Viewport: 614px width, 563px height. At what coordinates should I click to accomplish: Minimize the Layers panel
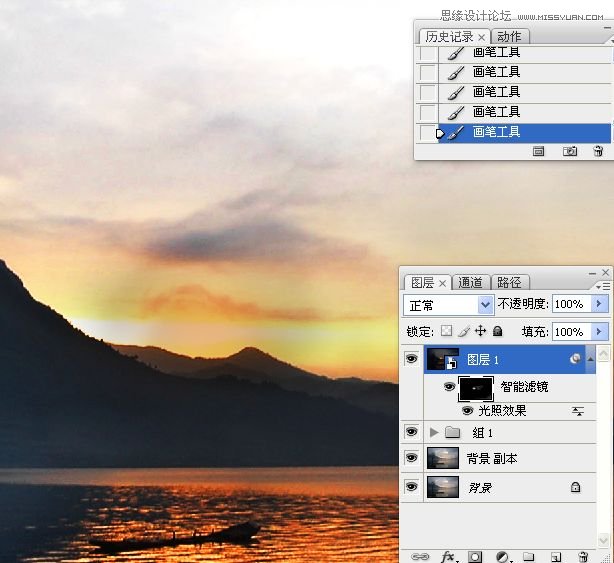592,273
